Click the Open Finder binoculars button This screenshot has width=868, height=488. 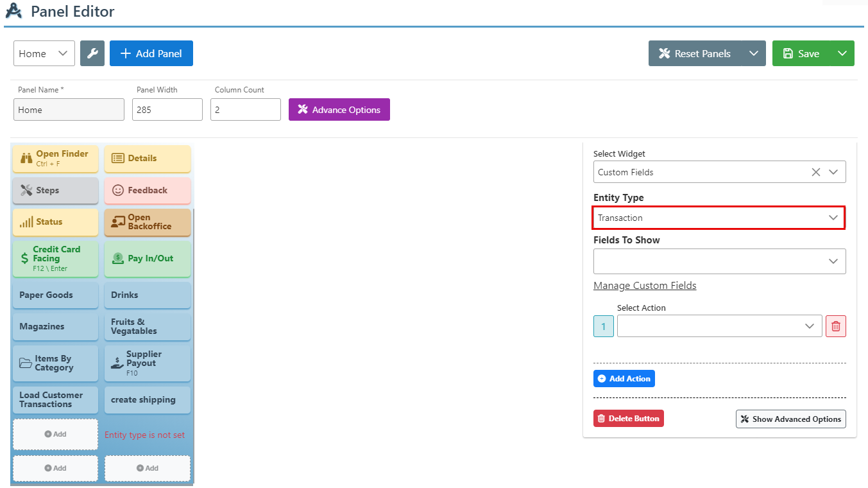(55, 159)
